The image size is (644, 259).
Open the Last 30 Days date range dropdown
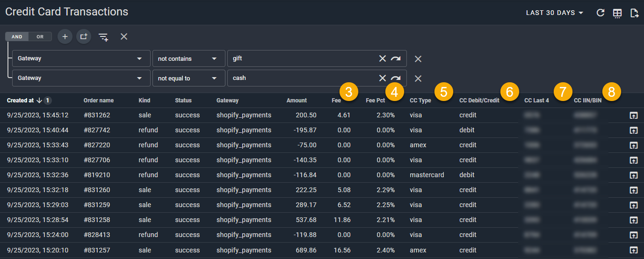pos(555,13)
